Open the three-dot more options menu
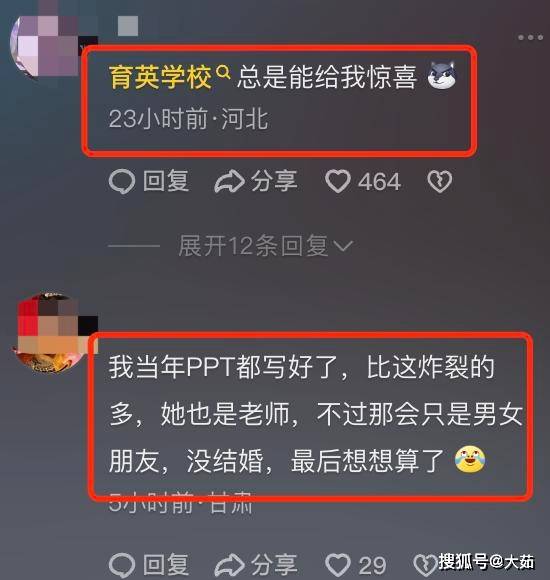This screenshot has height=580, width=550. coord(530,37)
